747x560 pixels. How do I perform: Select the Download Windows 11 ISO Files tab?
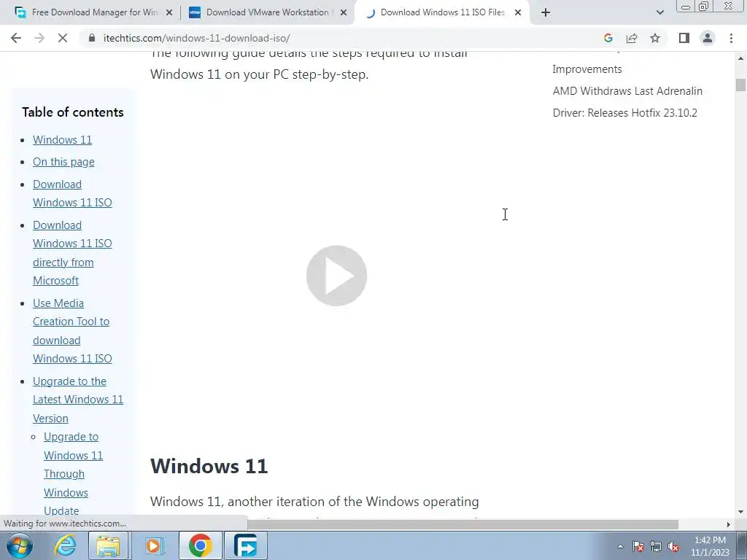441,12
